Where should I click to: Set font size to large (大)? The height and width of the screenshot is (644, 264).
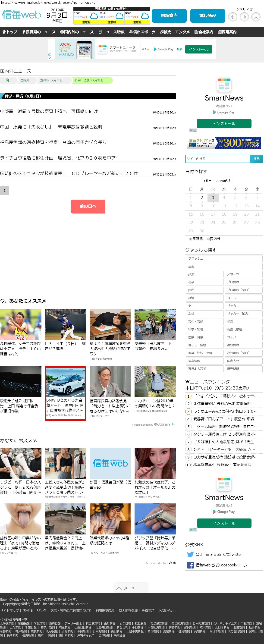[x=256, y=17]
